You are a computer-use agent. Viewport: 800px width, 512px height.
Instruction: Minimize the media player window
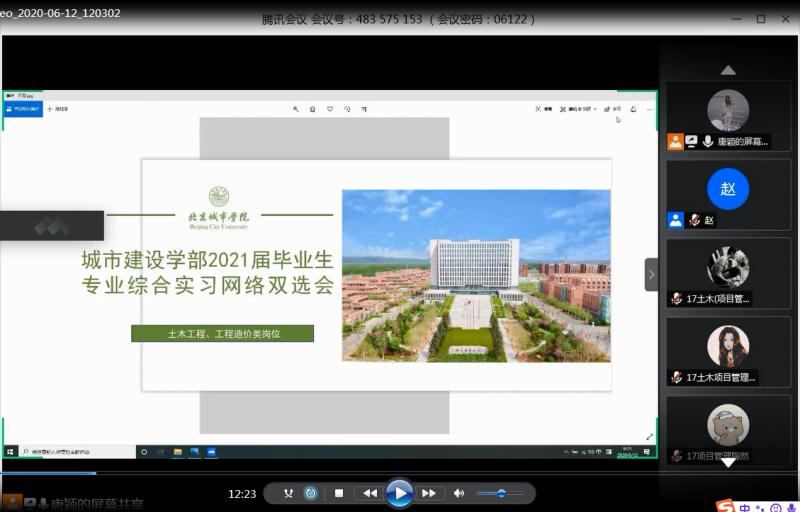click(736, 19)
